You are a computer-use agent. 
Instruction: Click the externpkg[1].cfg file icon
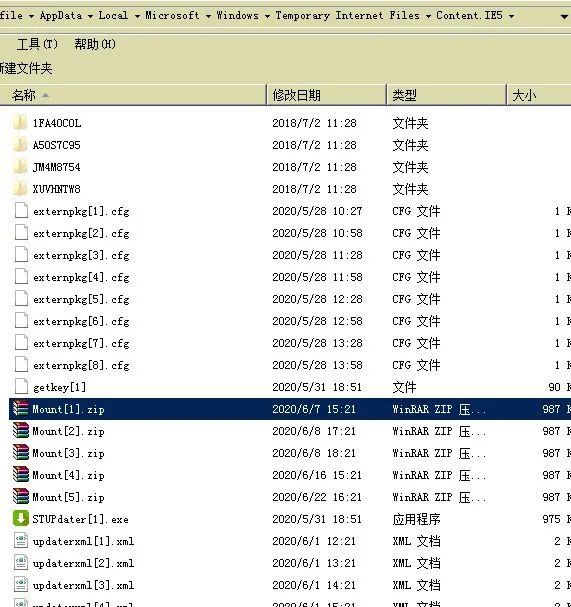pos(21,211)
